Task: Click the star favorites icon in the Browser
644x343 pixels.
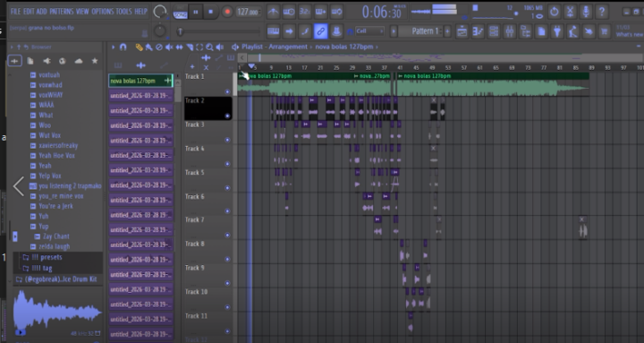Action: click(x=95, y=61)
